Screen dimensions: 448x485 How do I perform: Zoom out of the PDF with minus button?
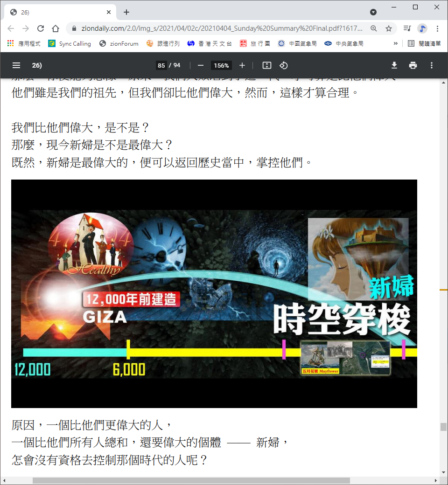click(201, 65)
